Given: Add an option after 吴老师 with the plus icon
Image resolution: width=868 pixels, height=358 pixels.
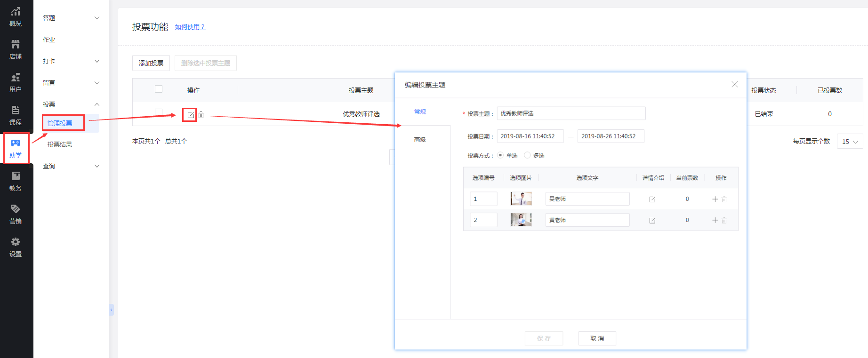Looking at the screenshot, I should (x=715, y=199).
